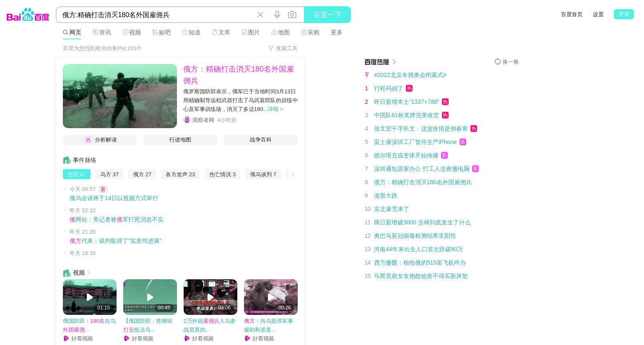Open image search with the camera icon
Viewport: 644px width, 345px height.
point(292,15)
